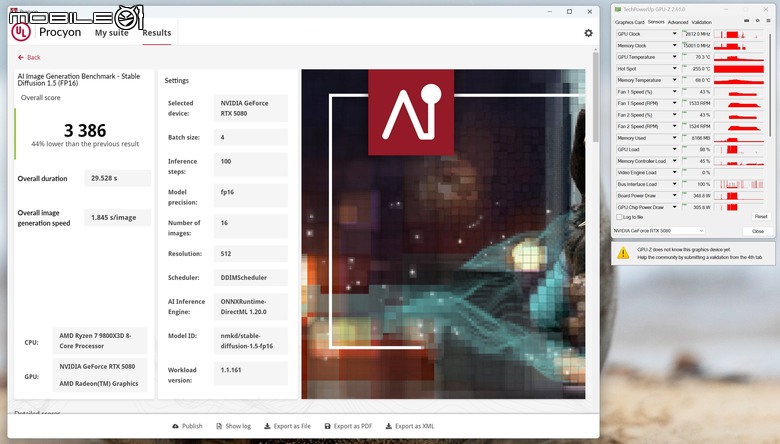780x444 pixels.
Task: Open the Fan 1 Speed (%) dropdown
Action: point(675,91)
